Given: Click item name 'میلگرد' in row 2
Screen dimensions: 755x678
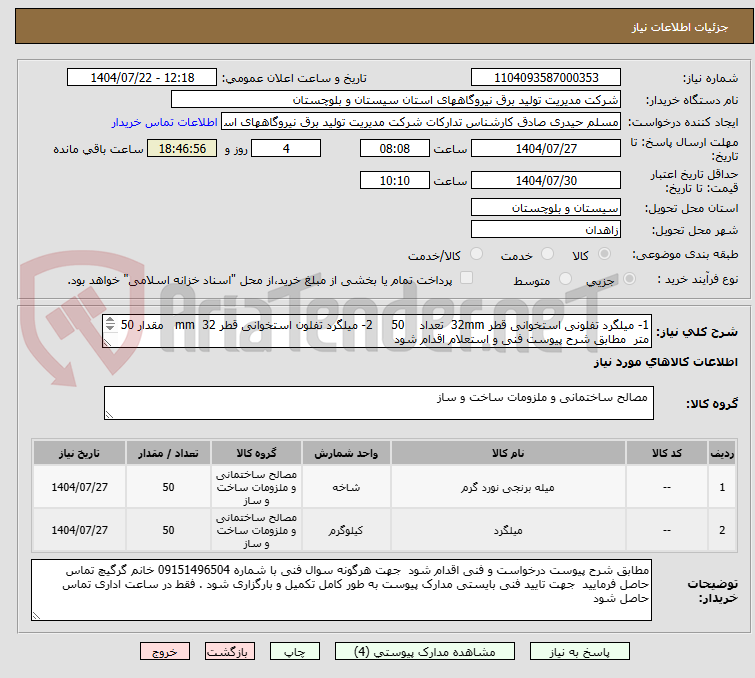Looking at the screenshot, I should click(x=508, y=530).
